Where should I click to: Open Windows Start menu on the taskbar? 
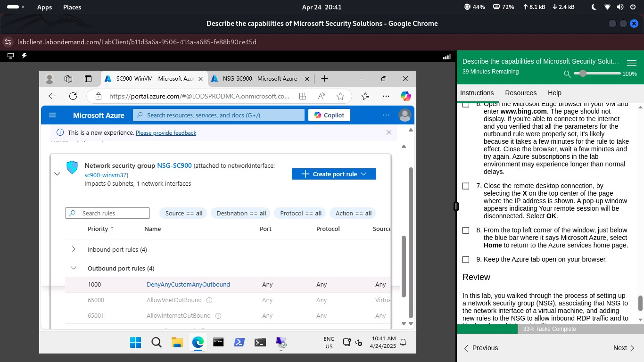pos(135,342)
